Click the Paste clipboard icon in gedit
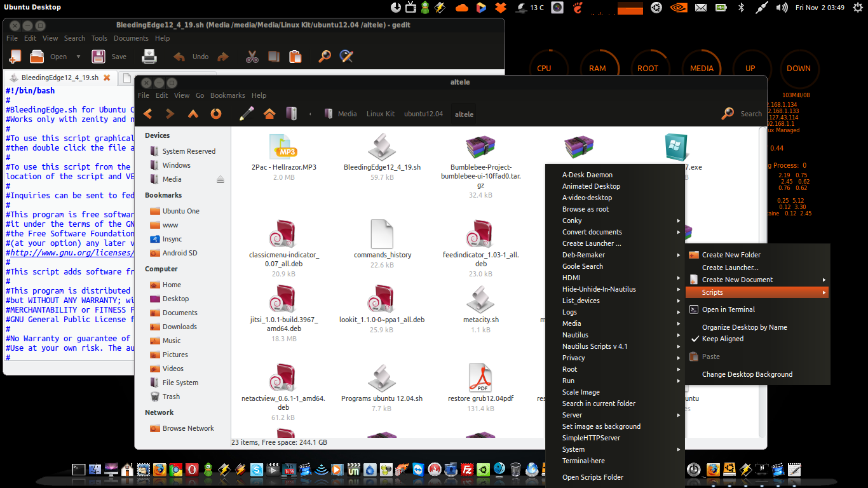This screenshot has height=488, width=868. (295, 57)
